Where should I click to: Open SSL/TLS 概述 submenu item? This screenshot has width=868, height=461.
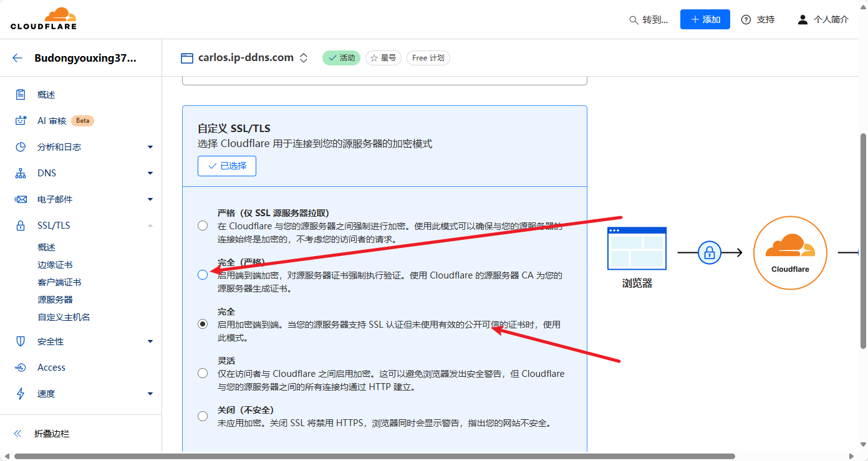(46, 247)
